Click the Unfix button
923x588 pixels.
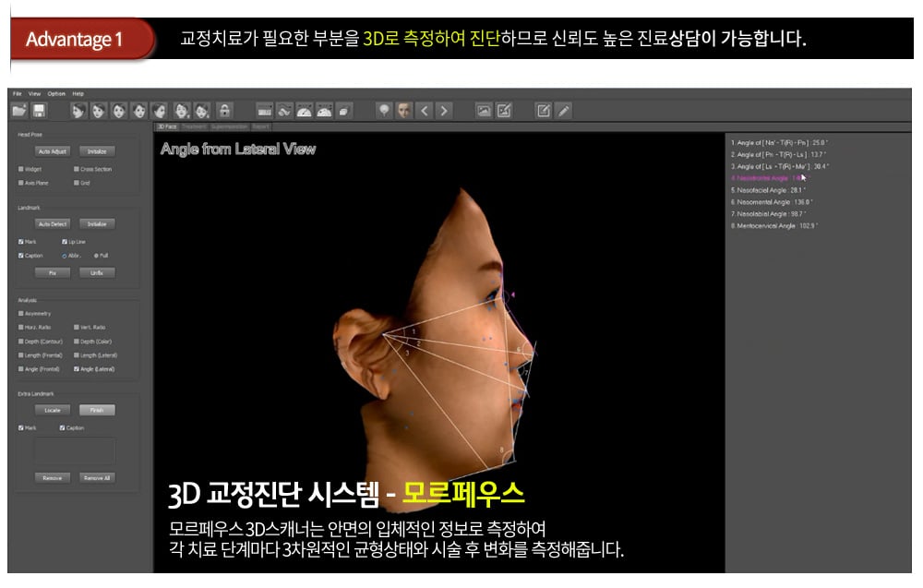pyautogui.click(x=97, y=272)
